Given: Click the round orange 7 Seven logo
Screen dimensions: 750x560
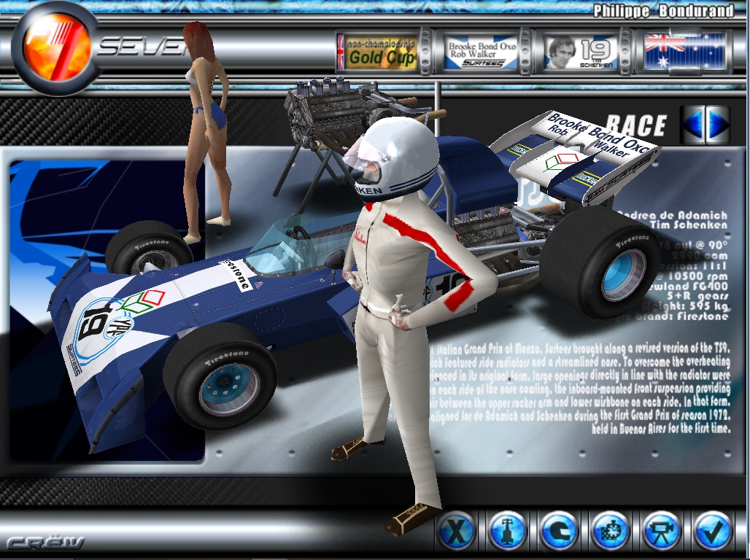Looking at the screenshot, I should (x=57, y=49).
